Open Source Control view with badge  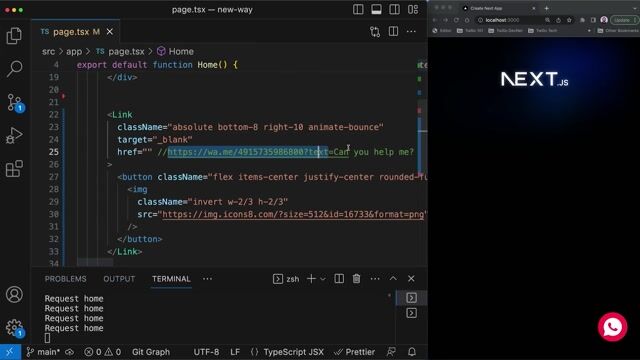tap(15, 102)
